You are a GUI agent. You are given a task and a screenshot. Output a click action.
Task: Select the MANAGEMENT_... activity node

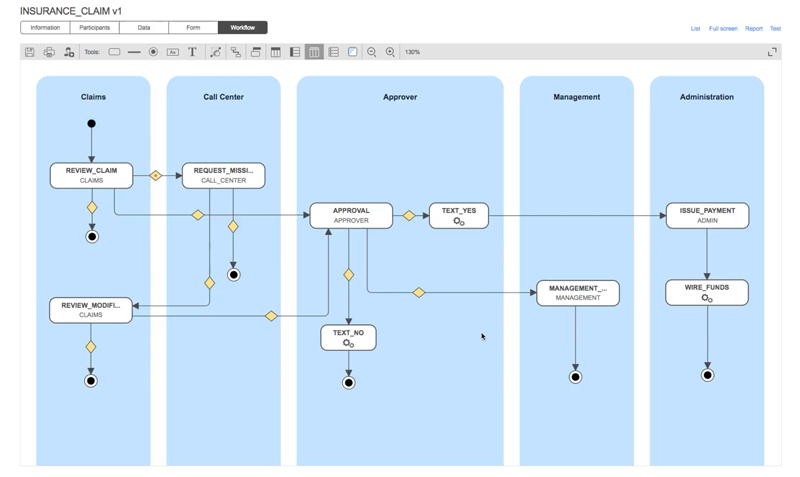(x=578, y=293)
